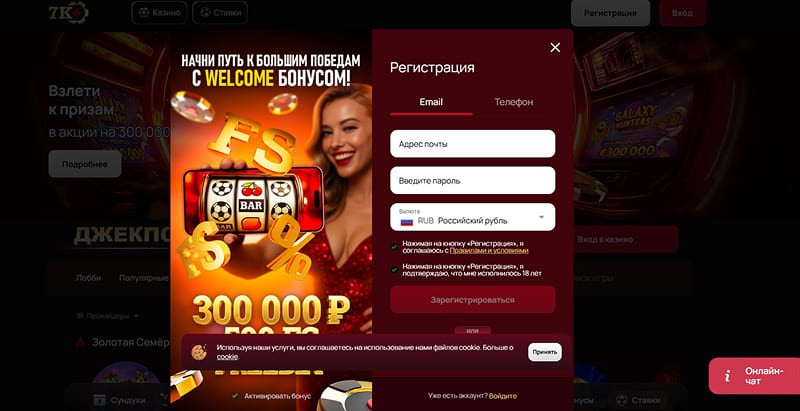Open the Валюта currency dropdown
Screen dimensions: 800x411
(473, 217)
